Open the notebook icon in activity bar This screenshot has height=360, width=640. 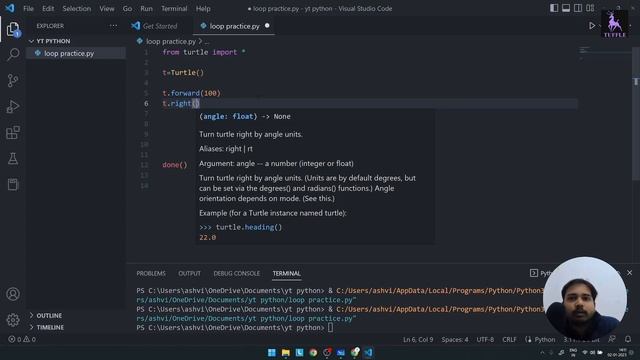click(13, 184)
